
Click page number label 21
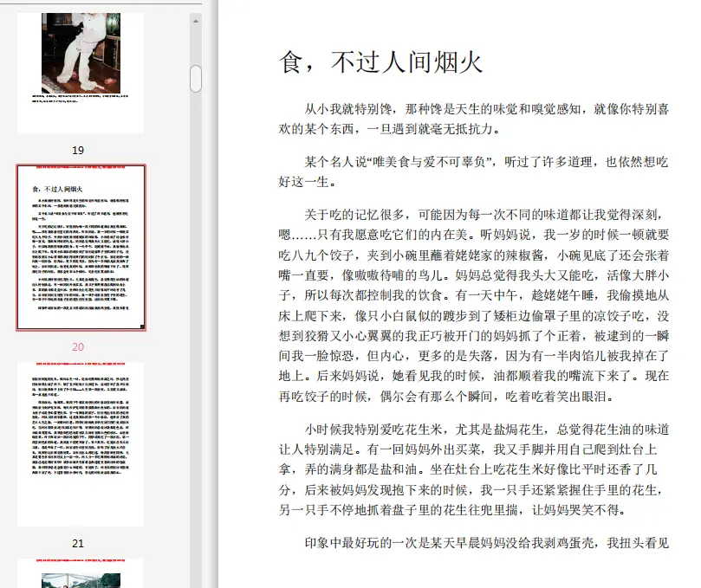tap(78, 543)
